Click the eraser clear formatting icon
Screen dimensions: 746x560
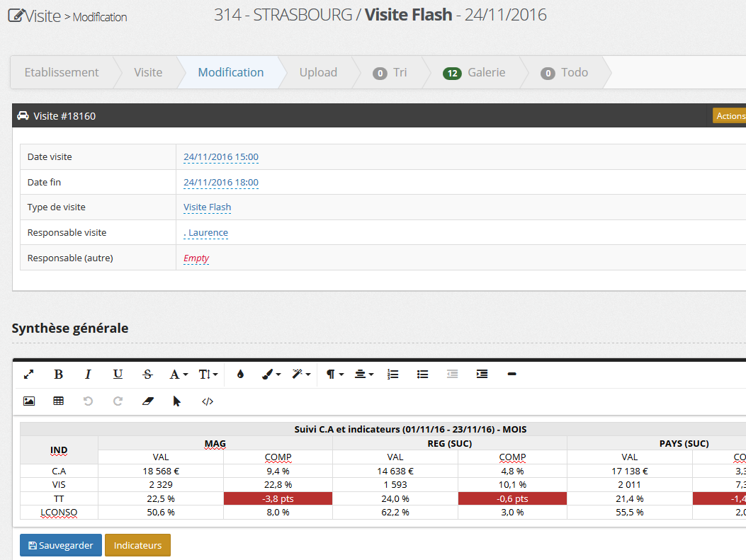pyautogui.click(x=147, y=401)
